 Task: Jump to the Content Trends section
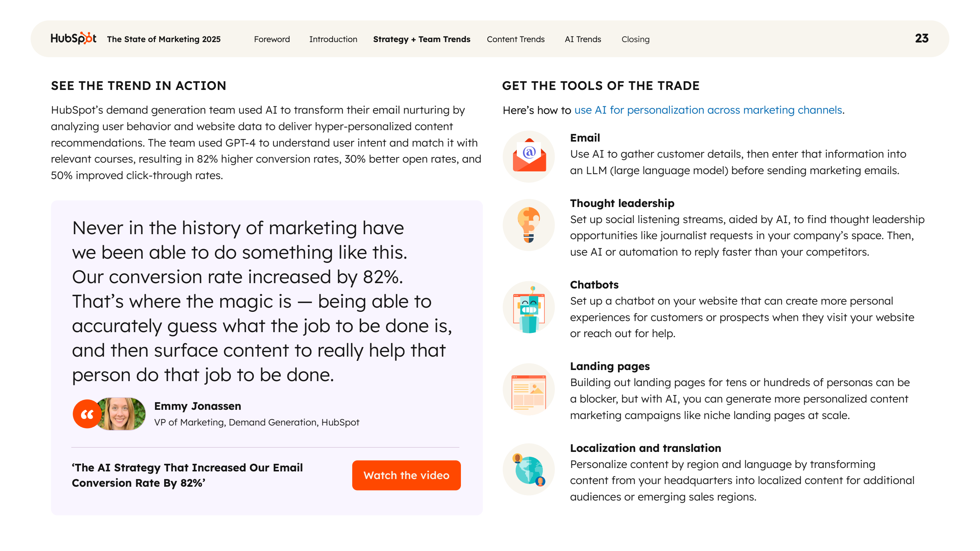pos(516,39)
